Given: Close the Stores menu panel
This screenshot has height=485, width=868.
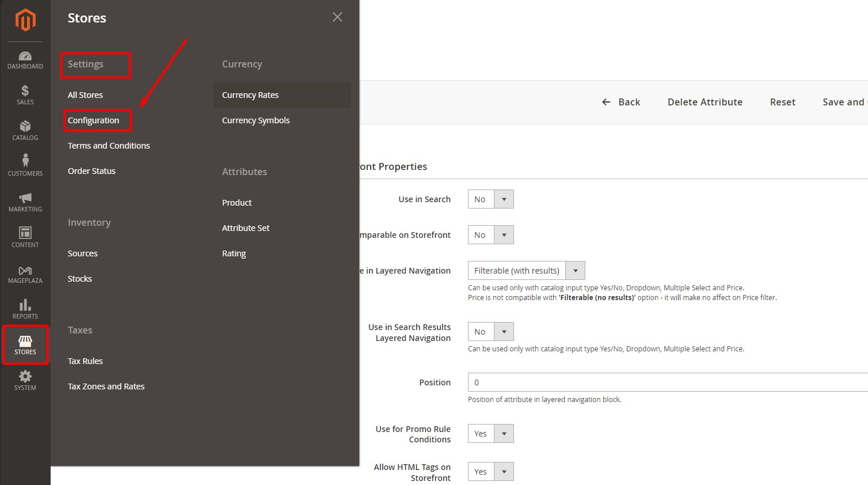Looking at the screenshot, I should click(337, 17).
